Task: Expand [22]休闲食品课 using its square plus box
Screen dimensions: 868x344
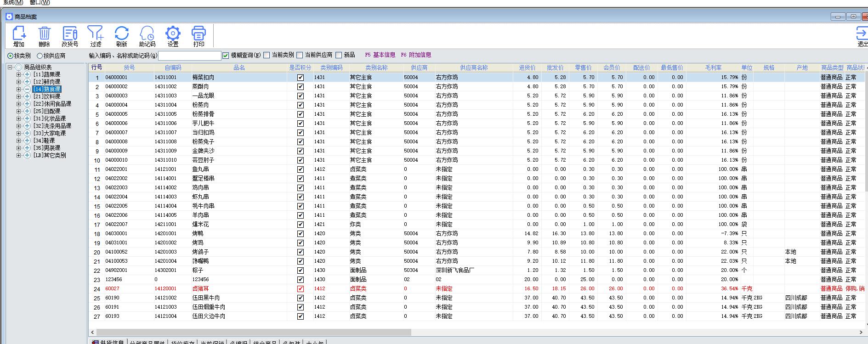Action: pyautogui.click(x=18, y=104)
